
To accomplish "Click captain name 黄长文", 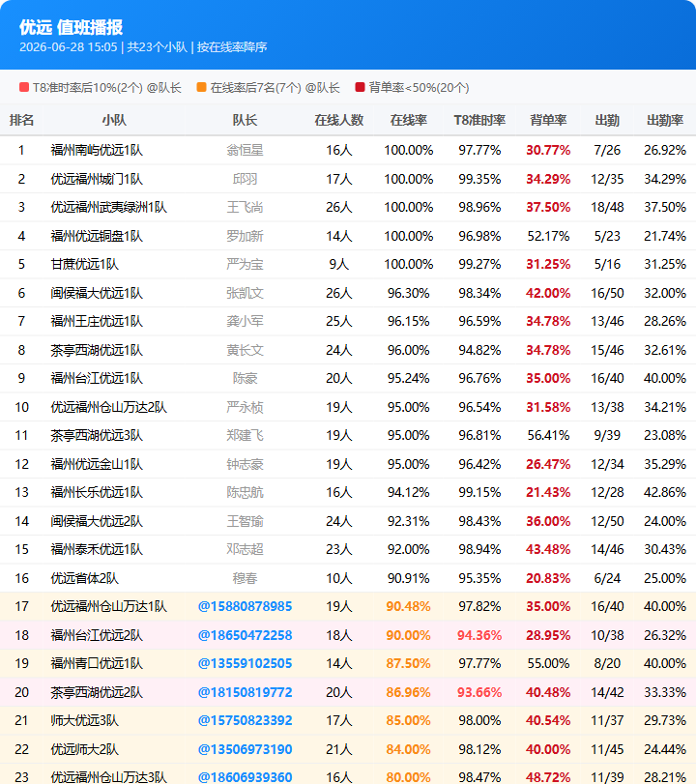I will pos(245,350).
